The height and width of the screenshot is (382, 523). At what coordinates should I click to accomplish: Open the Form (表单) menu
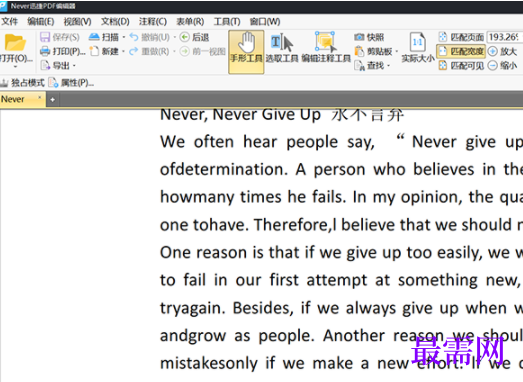(x=190, y=22)
